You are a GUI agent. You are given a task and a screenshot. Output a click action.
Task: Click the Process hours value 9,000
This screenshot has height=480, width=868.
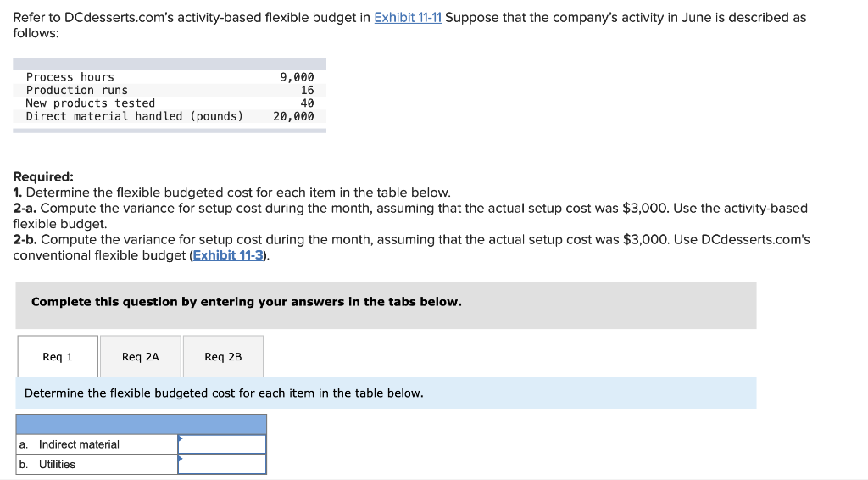click(297, 77)
